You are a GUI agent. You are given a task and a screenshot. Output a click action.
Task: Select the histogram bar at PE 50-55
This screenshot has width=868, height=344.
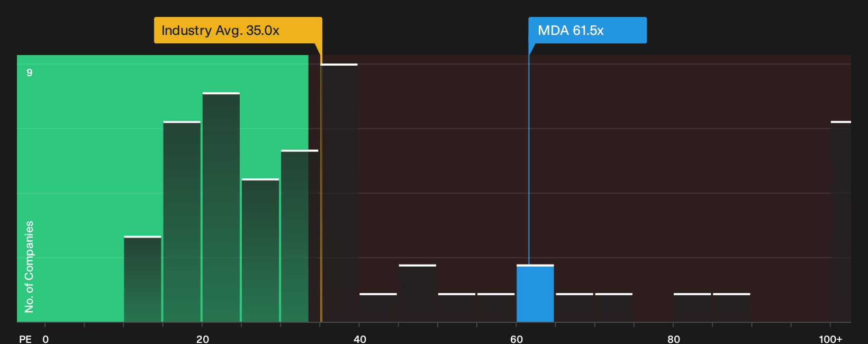tap(457, 307)
